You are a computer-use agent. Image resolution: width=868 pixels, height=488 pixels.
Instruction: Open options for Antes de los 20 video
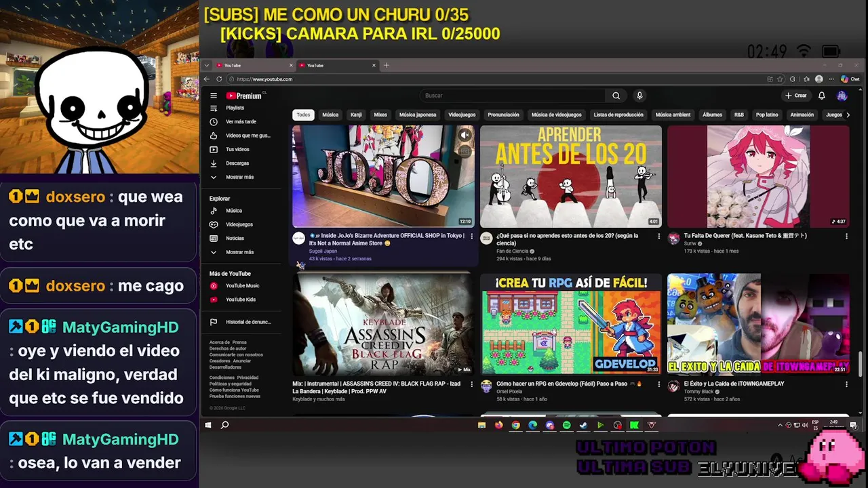click(658, 237)
